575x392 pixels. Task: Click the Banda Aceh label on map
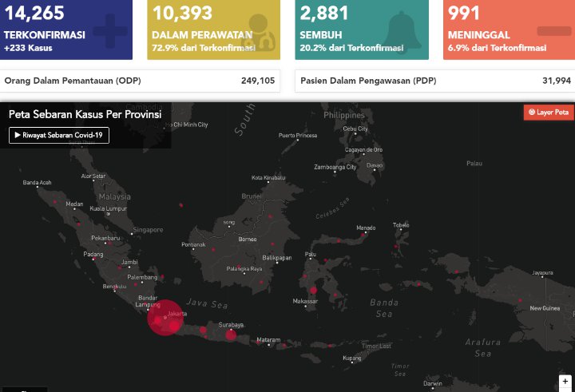[x=37, y=182]
